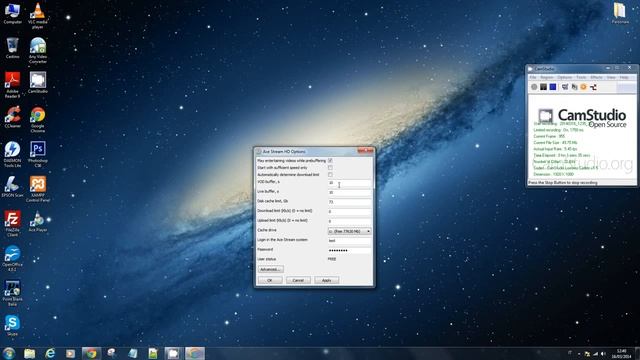Switch to CamStudio taskbar button
Image resolution: width=640 pixels, height=360 pixels.
(x=173, y=353)
